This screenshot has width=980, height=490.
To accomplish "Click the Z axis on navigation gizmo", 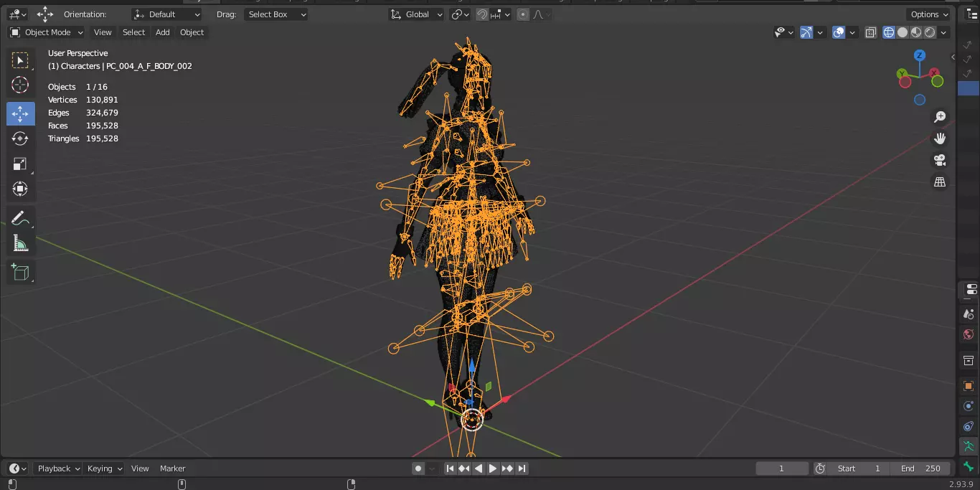I will pyautogui.click(x=919, y=55).
